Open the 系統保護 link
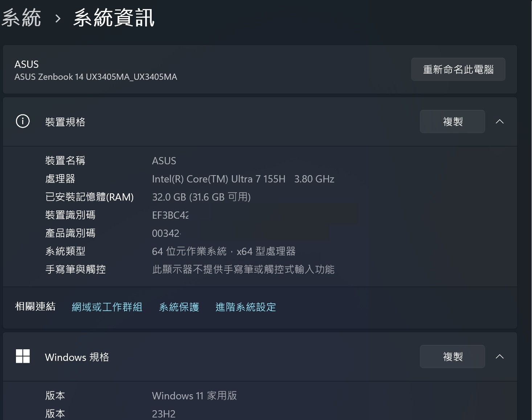Screen dimensions: 532x420 click(x=179, y=307)
